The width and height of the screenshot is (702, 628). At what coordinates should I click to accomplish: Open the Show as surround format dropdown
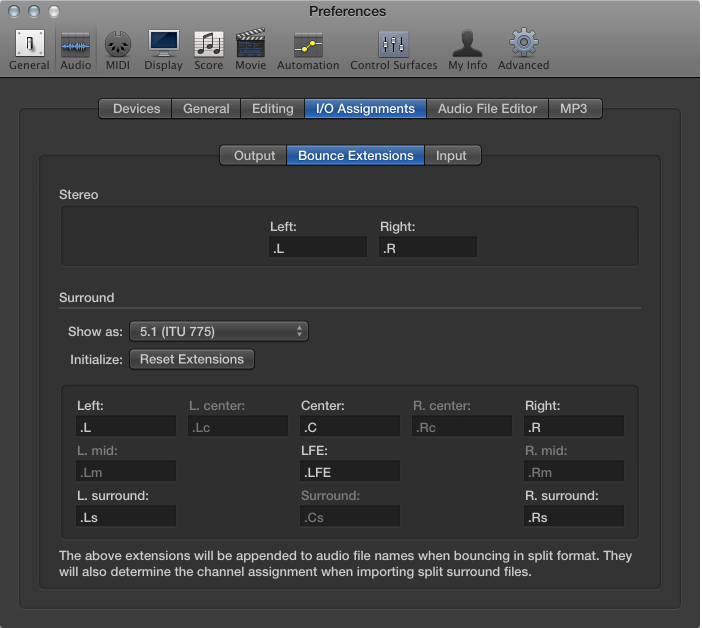click(219, 331)
